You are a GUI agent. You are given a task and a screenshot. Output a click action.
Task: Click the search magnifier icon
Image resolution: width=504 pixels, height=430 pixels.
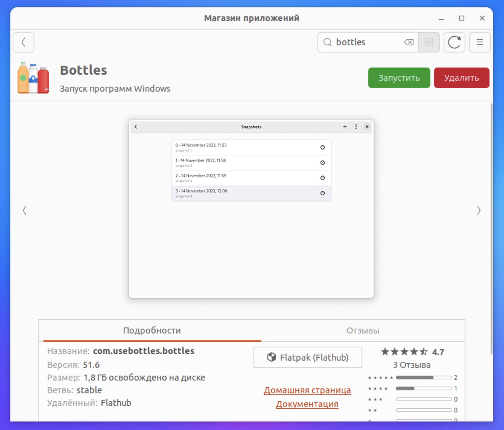click(x=327, y=42)
